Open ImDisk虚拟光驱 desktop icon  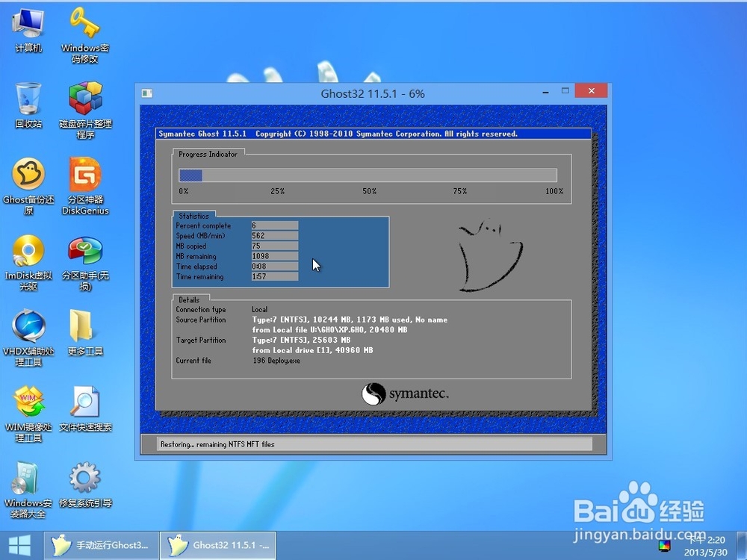(28, 262)
